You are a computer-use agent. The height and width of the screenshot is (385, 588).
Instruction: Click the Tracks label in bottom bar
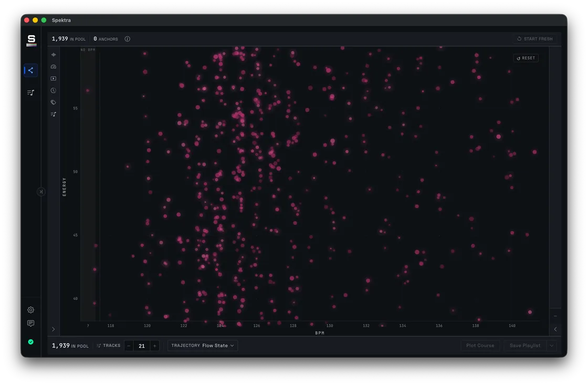tap(108, 346)
